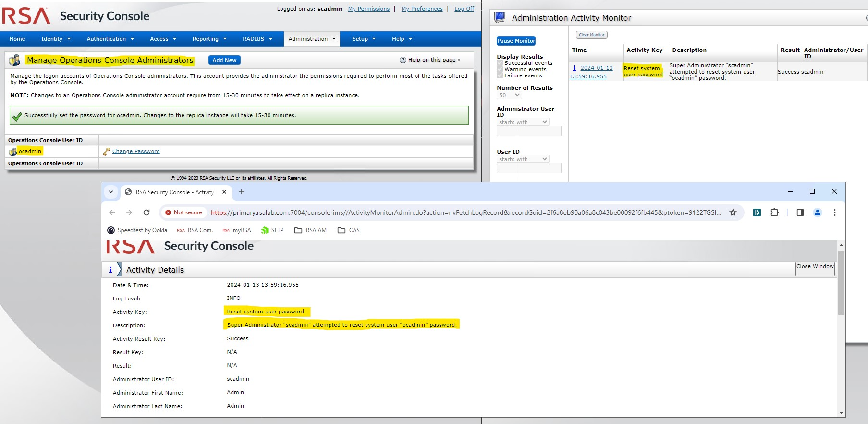Expand the Help on this page dropdown
Screen dimensions: 868x424
430,60
